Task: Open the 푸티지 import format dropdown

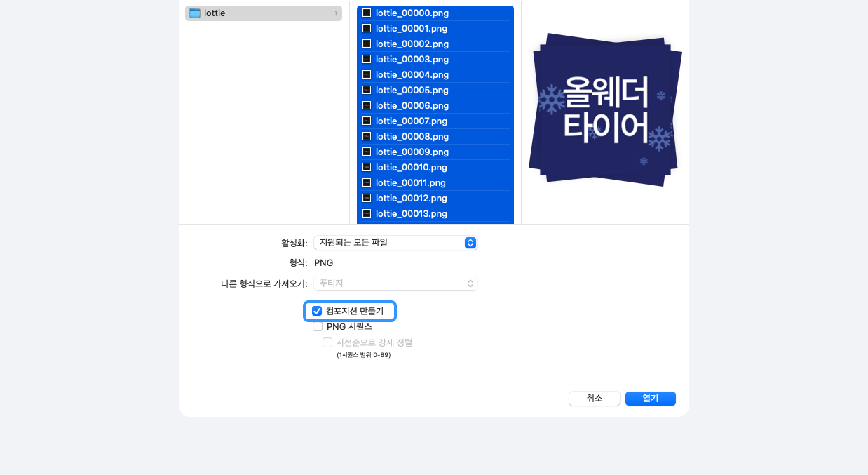Action: coord(395,283)
